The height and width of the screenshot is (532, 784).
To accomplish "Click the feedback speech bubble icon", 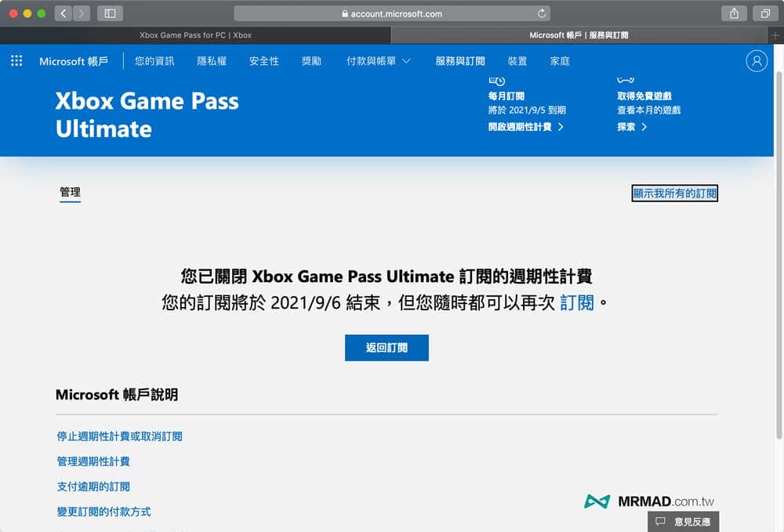I will point(660,521).
